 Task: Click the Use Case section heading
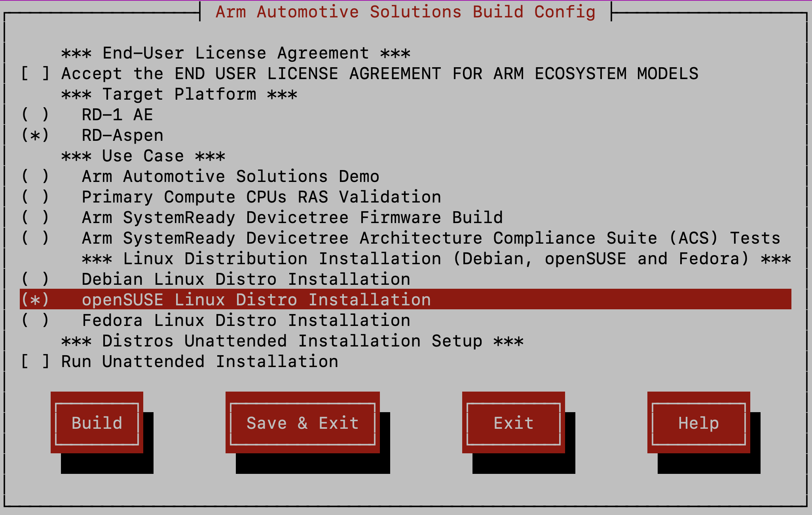143,156
